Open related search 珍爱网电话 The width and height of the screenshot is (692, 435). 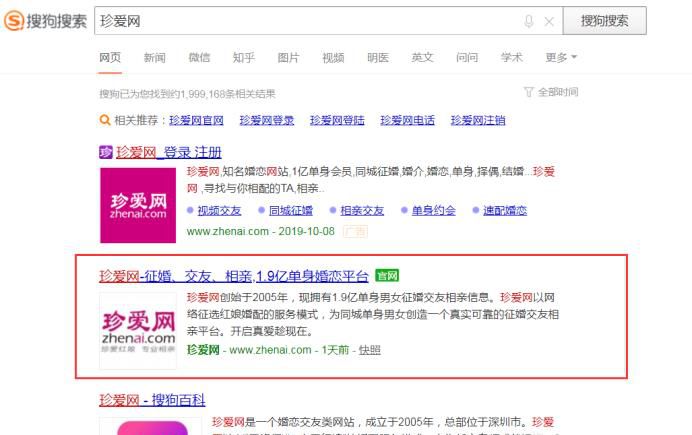click(407, 120)
